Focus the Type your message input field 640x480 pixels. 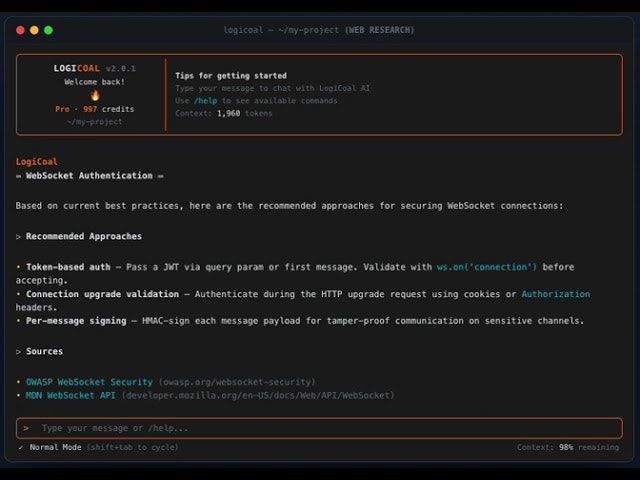click(319, 428)
